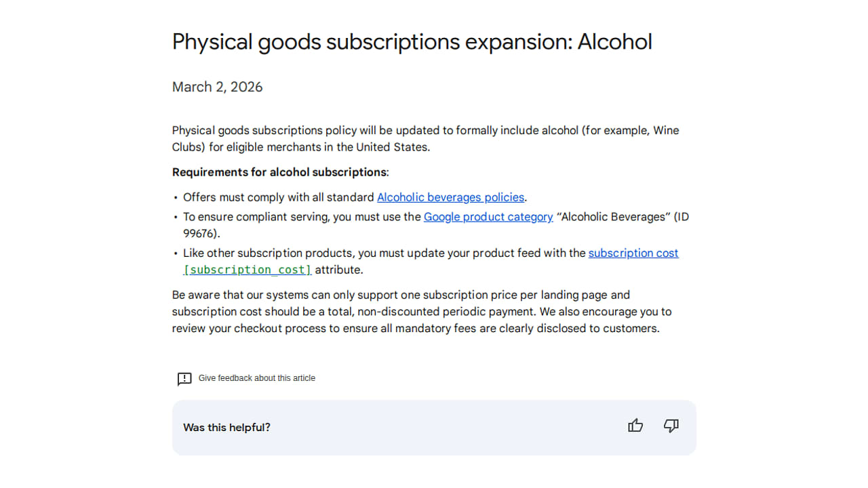This screenshot has height=488, width=868.
Task: Click the intro paragraph mentioning Wine Clubs
Action: pyautogui.click(x=377, y=130)
